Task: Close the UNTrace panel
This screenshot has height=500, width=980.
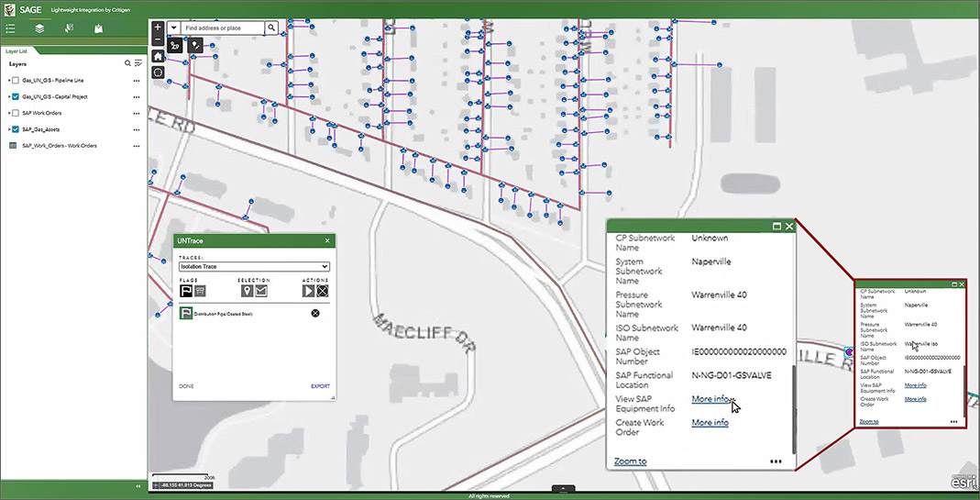Action: click(x=327, y=240)
